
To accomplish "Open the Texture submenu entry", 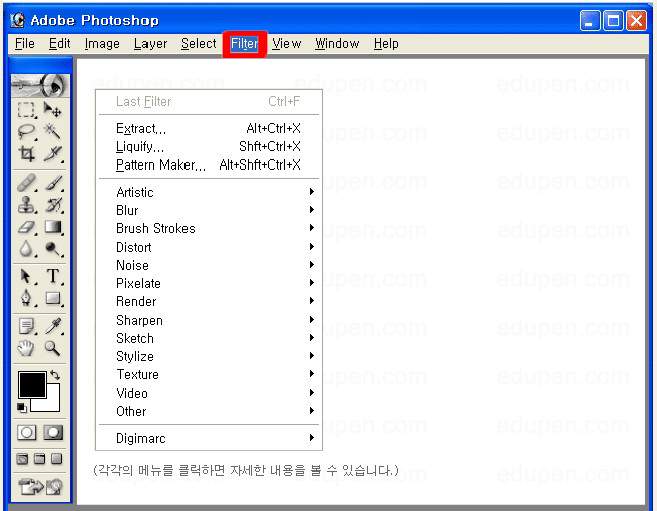I will pos(209,374).
